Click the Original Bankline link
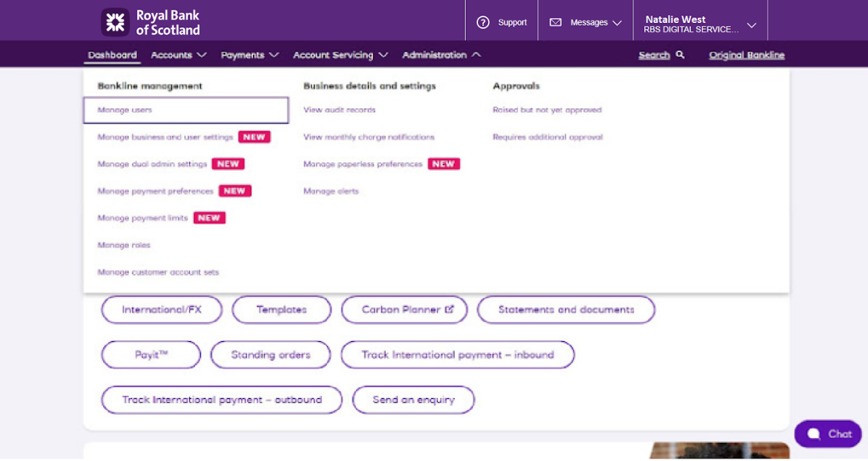The image size is (868, 461). (x=746, y=55)
